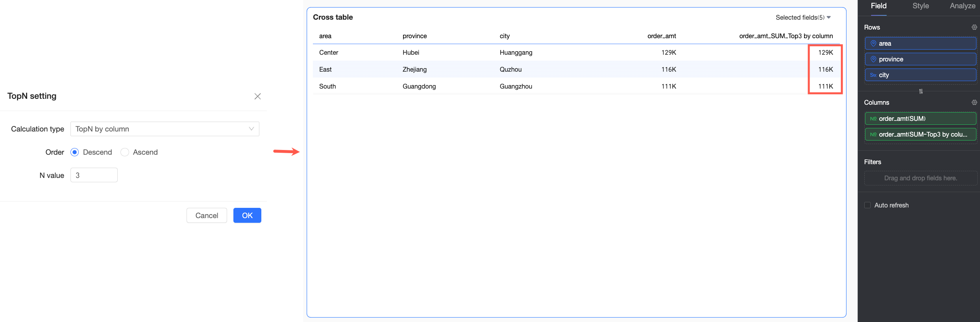Click the Top3 field numeric type icon
This screenshot has height=322, width=980.
(873, 134)
